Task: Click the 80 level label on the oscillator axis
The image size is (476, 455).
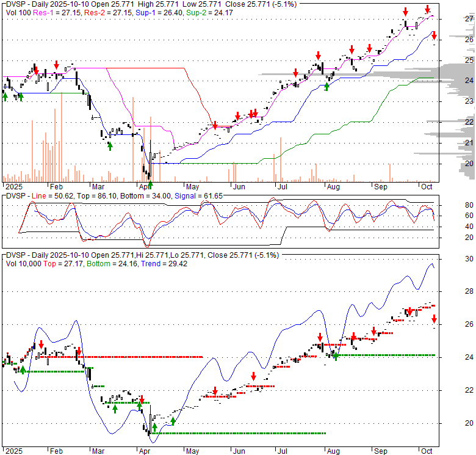Action: (470, 205)
